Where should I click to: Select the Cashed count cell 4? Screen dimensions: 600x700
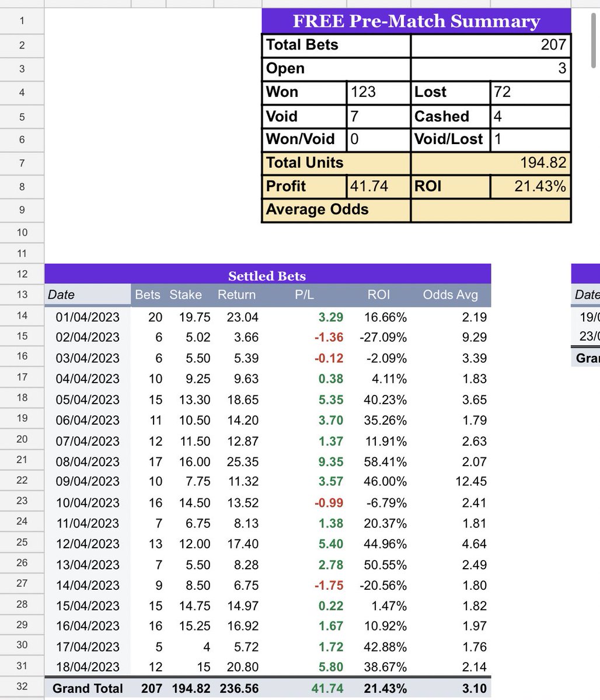click(531, 116)
